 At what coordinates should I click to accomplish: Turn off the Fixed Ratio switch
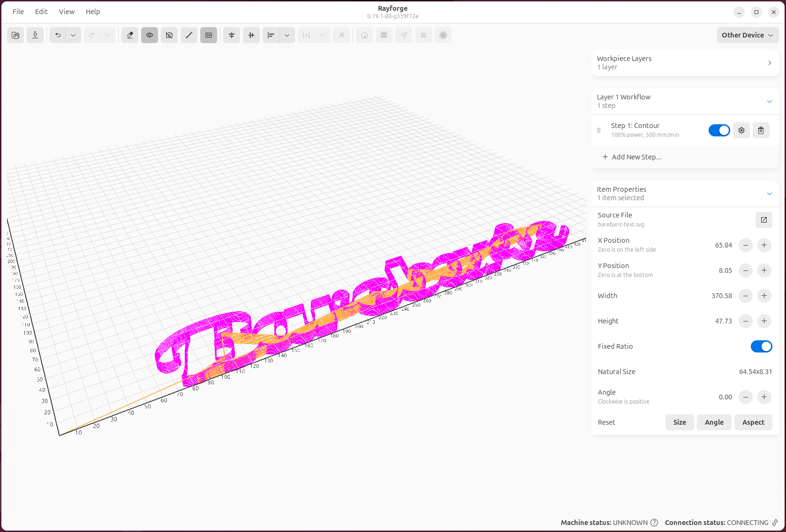tap(761, 346)
